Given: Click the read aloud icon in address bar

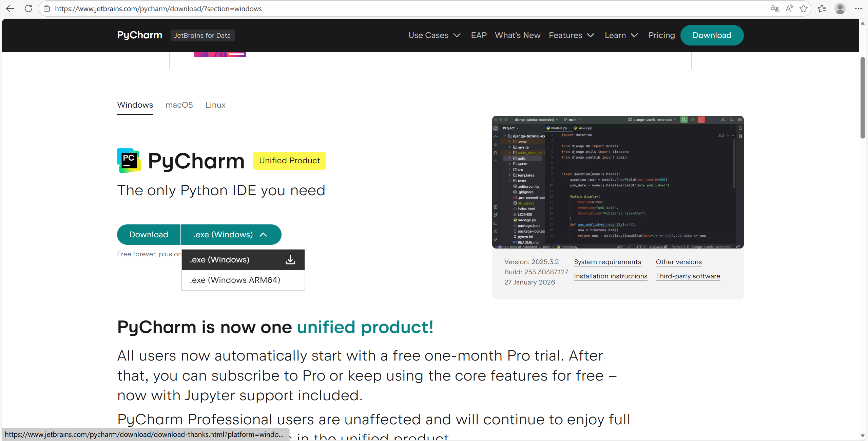Looking at the screenshot, I should (789, 8).
